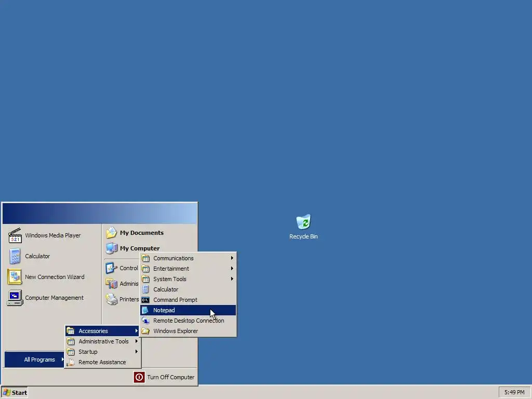Click the Accessories folder icon
Screen dimensions: 532x399
[71, 331]
